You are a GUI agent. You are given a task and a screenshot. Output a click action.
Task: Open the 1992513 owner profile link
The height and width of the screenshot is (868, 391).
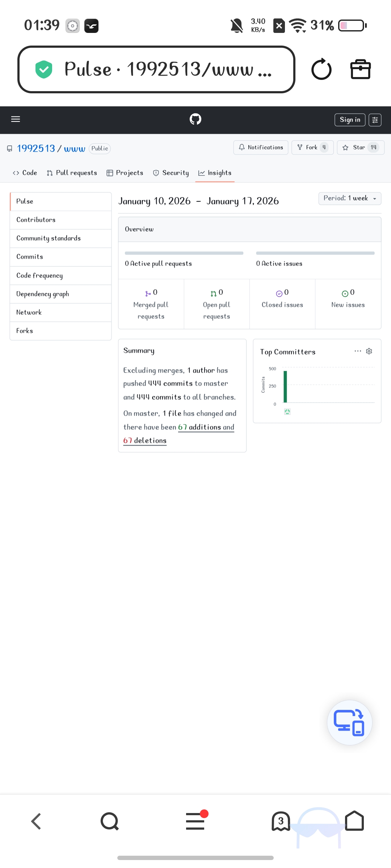coord(36,149)
